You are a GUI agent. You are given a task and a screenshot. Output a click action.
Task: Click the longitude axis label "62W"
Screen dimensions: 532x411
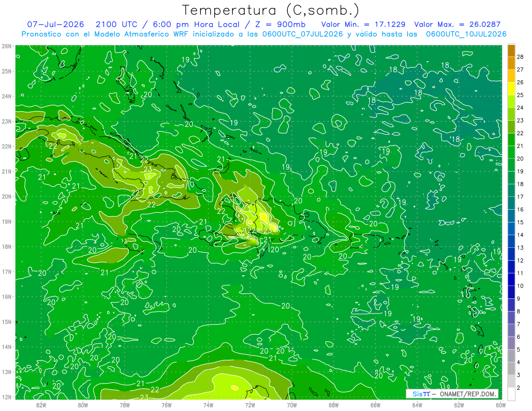(459, 405)
